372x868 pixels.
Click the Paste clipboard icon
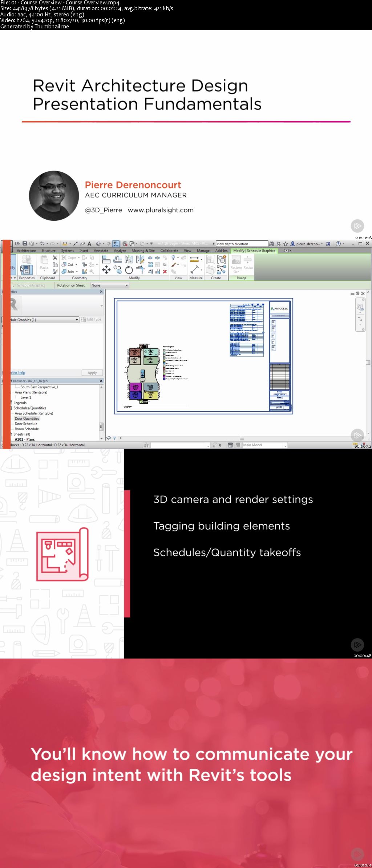coord(44,260)
